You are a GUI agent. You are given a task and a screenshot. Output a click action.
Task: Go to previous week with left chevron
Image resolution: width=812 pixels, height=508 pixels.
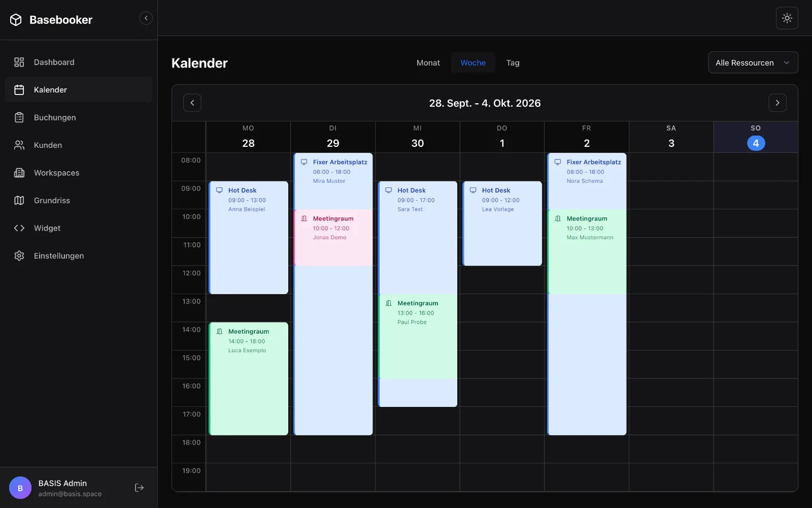tap(192, 103)
